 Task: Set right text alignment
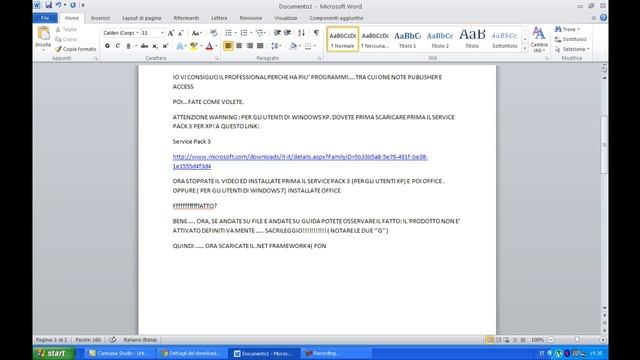click(249, 46)
